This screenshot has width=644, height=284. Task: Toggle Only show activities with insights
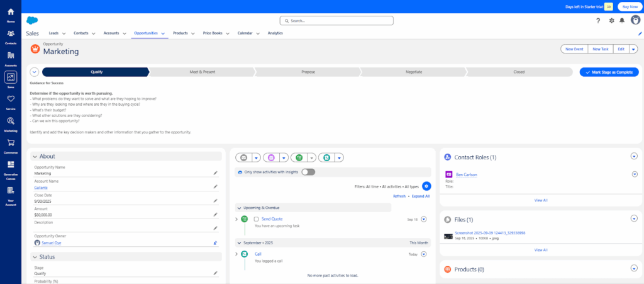[x=308, y=172]
